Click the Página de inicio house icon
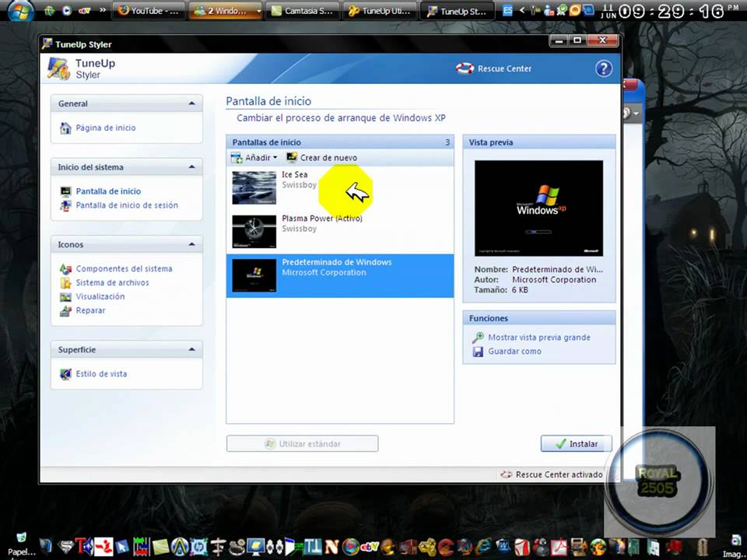The height and width of the screenshot is (560, 747). point(65,128)
